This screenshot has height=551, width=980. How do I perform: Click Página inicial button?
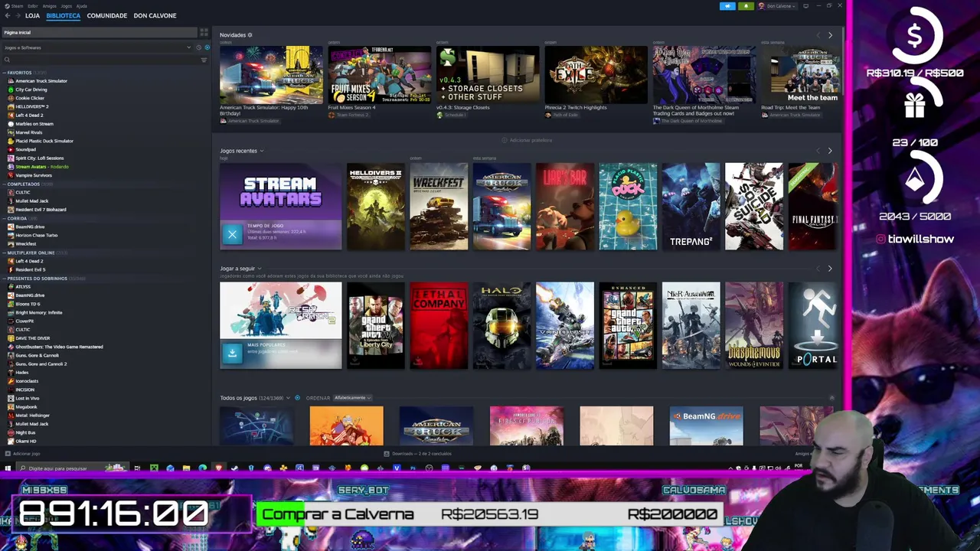coord(99,32)
